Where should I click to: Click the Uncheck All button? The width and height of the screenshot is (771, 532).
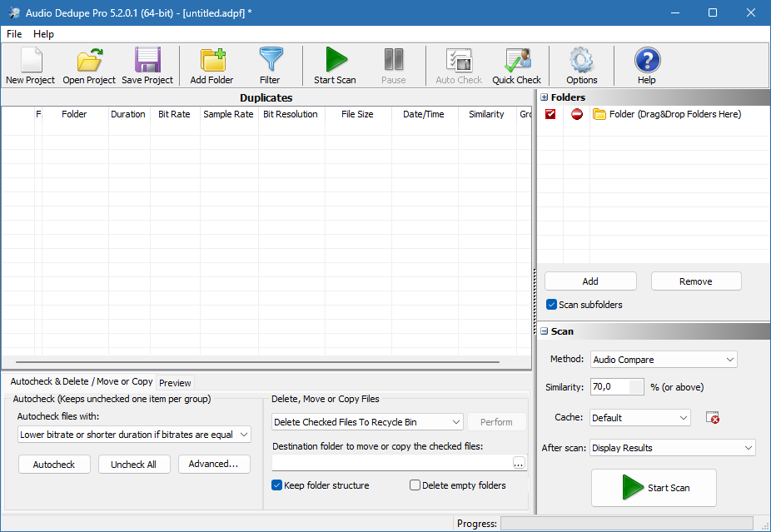(x=133, y=465)
